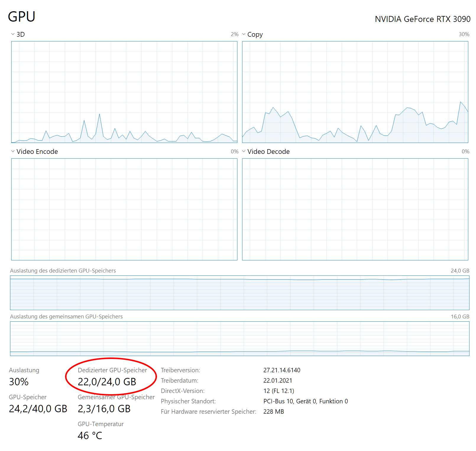Click the GPU-Speicher label
The width and height of the screenshot is (476, 451).
[28, 397]
